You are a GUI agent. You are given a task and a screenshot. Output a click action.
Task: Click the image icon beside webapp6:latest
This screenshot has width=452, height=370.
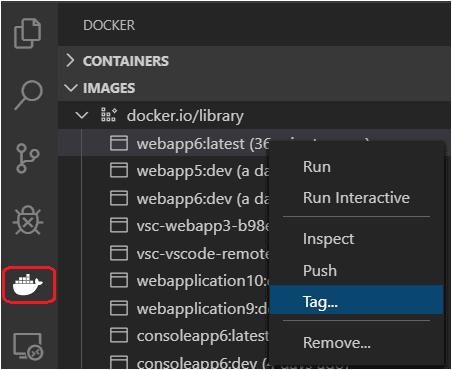pyautogui.click(x=119, y=143)
